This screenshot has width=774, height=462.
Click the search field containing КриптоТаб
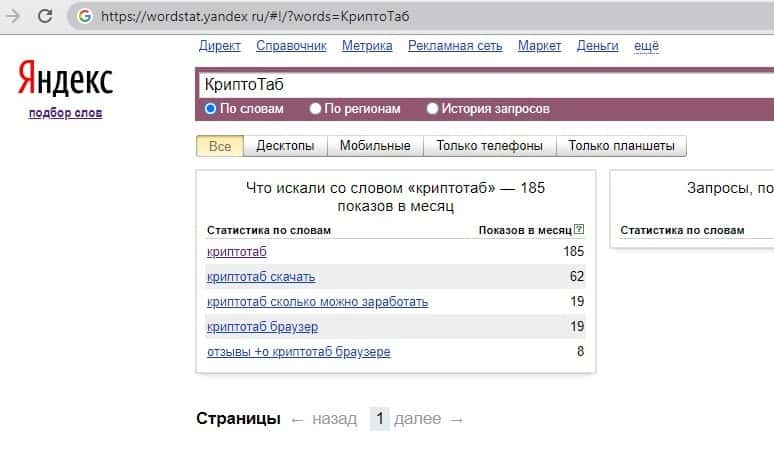(x=486, y=85)
